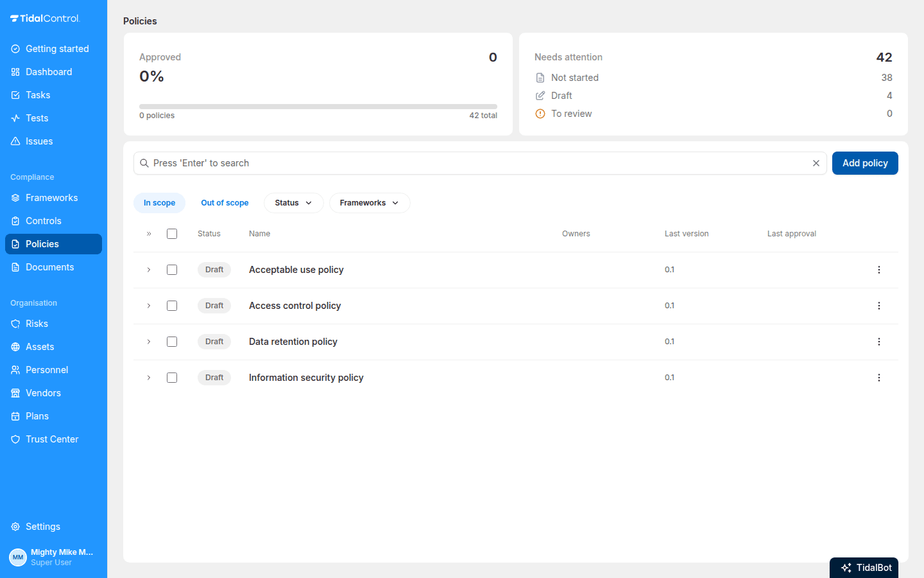
Task: Open Trust Center menu label
Action: [52, 439]
